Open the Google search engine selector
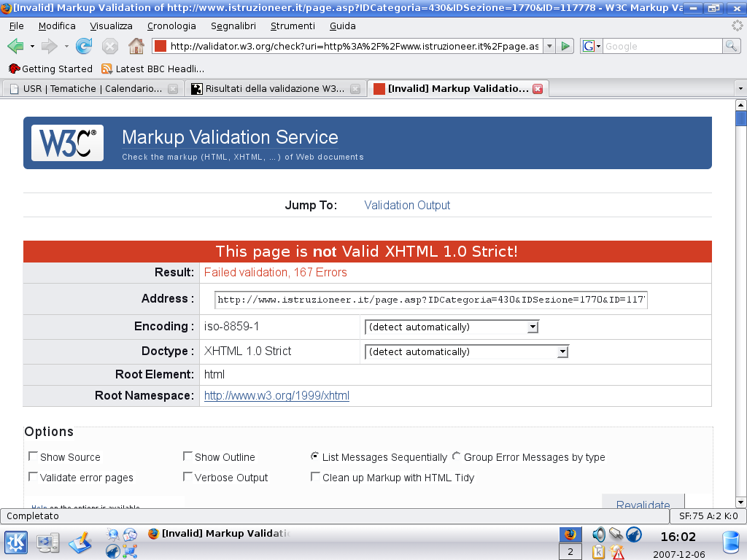 (591, 46)
